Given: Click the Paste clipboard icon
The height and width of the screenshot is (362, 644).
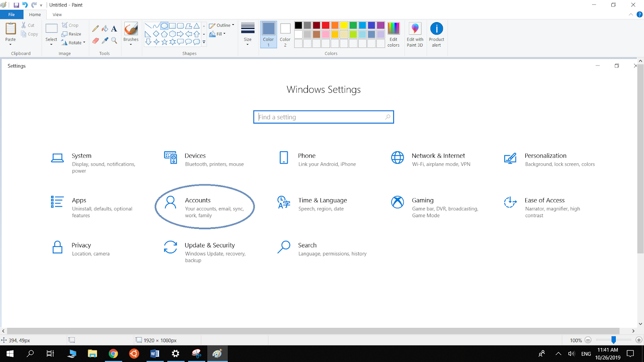Looking at the screenshot, I should click(10, 29).
